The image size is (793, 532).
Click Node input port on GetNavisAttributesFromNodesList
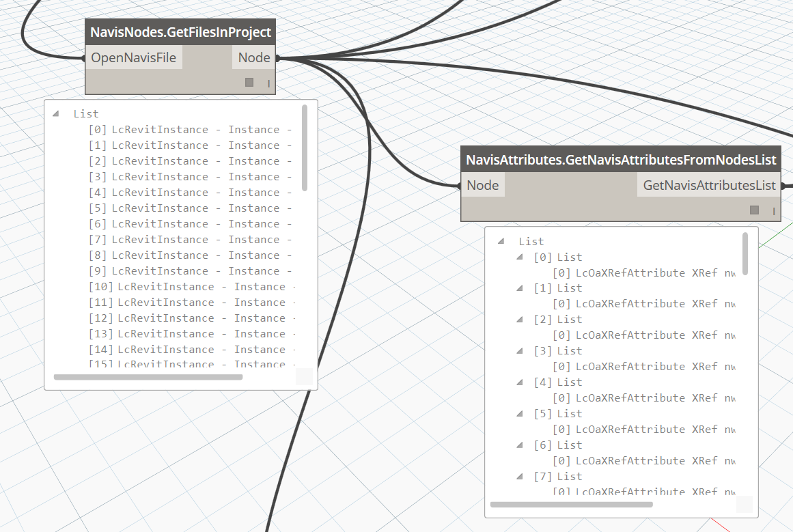482,185
